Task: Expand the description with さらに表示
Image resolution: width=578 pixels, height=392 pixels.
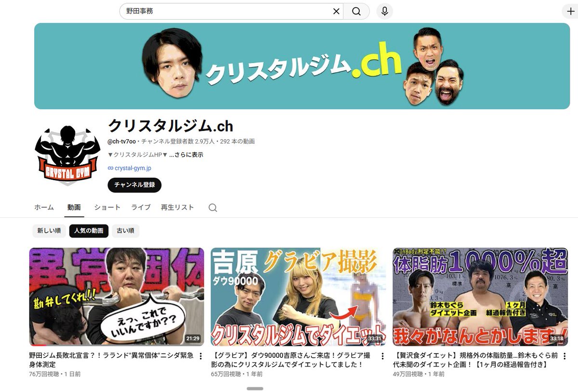Action: click(x=186, y=155)
